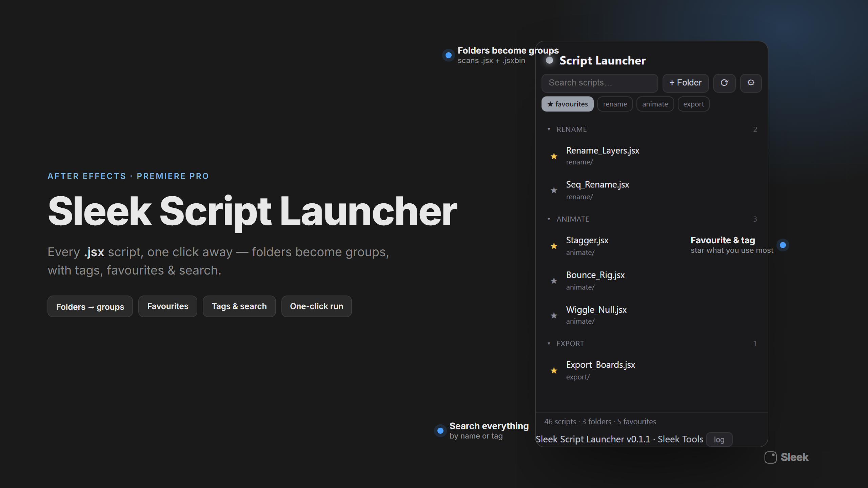868x488 pixels.
Task: Star the Wiggle_Null.jsx script
Action: pos(554,316)
